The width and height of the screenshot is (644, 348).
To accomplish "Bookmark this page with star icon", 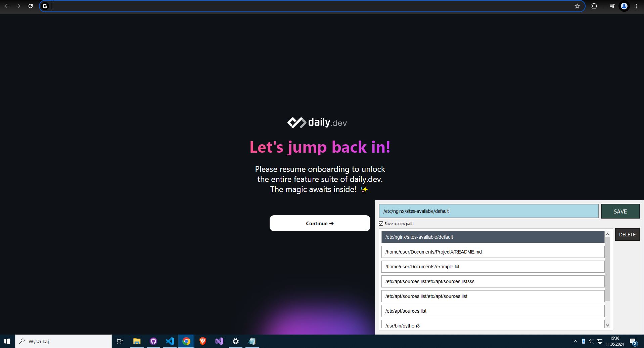I will (577, 6).
